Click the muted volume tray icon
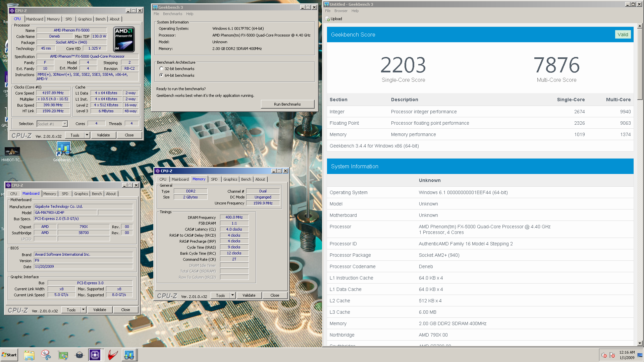 604,355
